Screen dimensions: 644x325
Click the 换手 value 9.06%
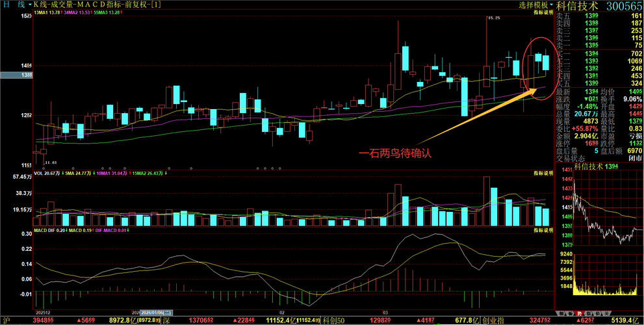point(632,99)
